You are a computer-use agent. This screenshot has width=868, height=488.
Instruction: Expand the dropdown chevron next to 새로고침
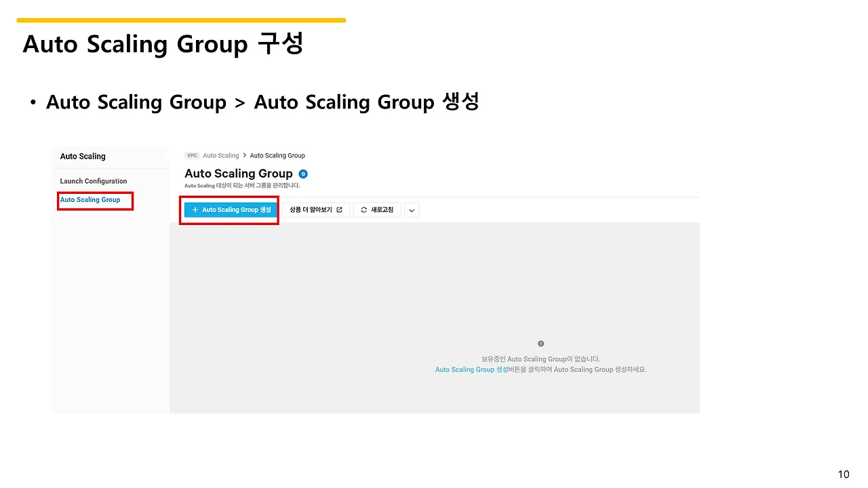pos(412,210)
